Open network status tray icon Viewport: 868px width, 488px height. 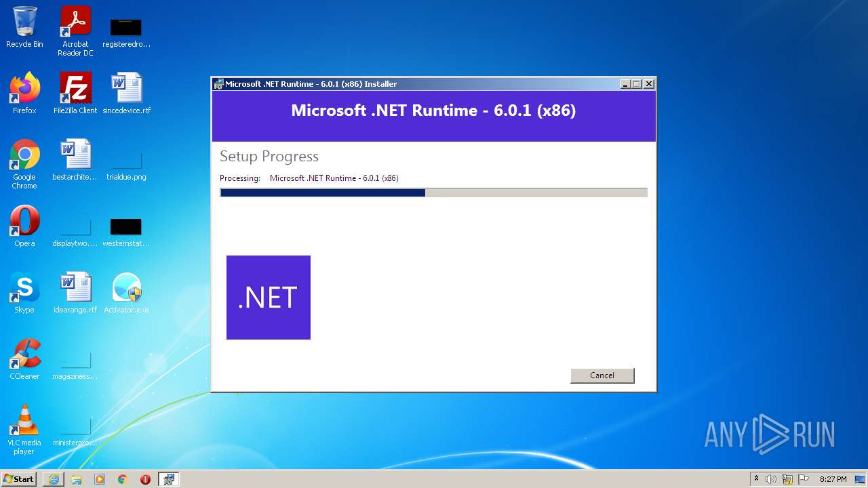(x=787, y=479)
